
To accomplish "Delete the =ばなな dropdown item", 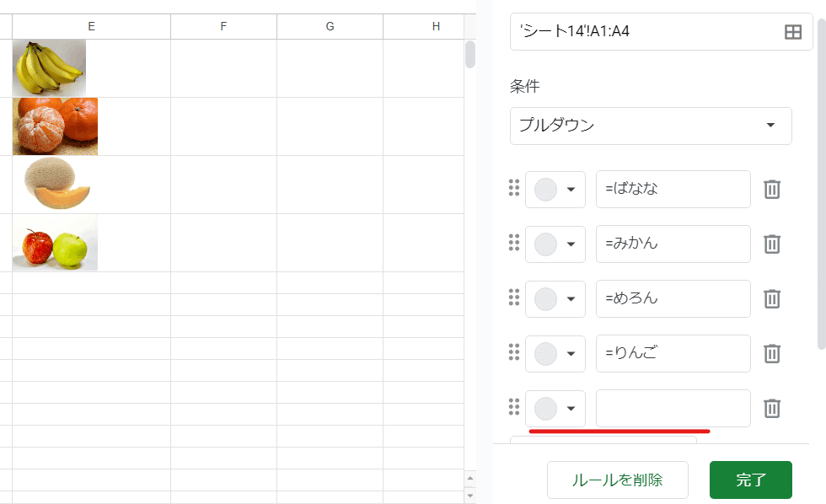I will [x=772, y=189].
